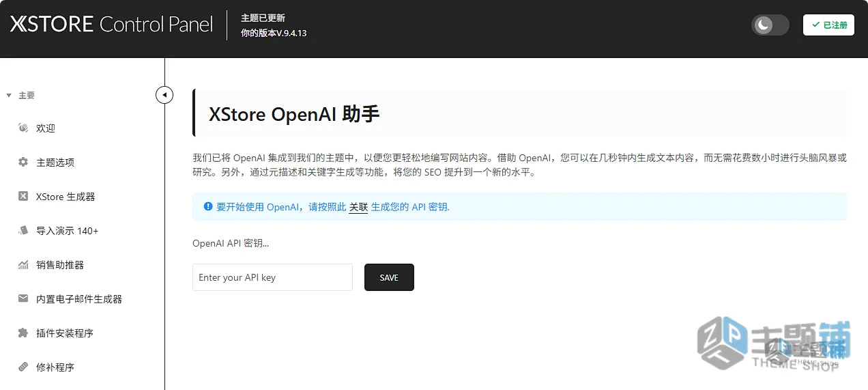
Task: Open 插件安装程序 in the sidebar
Action: tap(65, 333)
